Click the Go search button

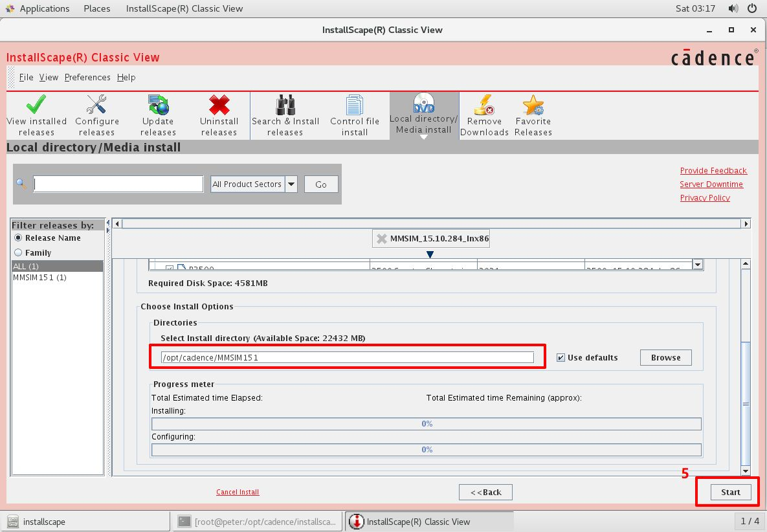tap(321, 184)
